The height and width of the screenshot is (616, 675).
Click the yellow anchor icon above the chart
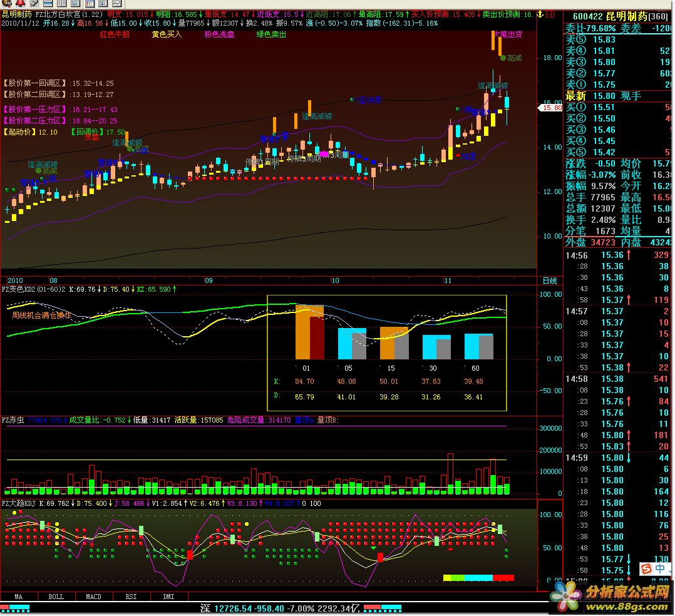pyautogui.click(x=540, y=14)
